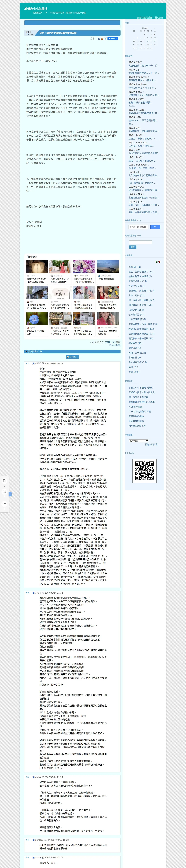Collapse the floating left toolbar with arrow

pyautogui.click(x=10, y=494)
